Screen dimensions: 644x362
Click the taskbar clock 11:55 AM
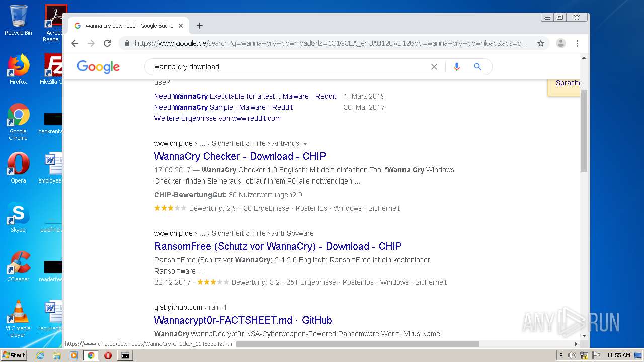click(x=618, y=355)
